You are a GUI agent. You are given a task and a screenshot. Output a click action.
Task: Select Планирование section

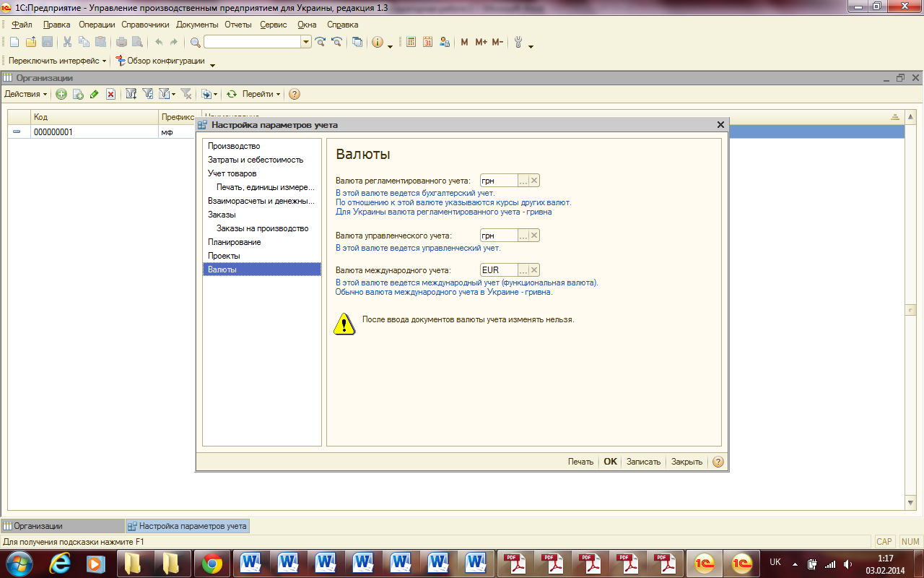pos(262,242)
